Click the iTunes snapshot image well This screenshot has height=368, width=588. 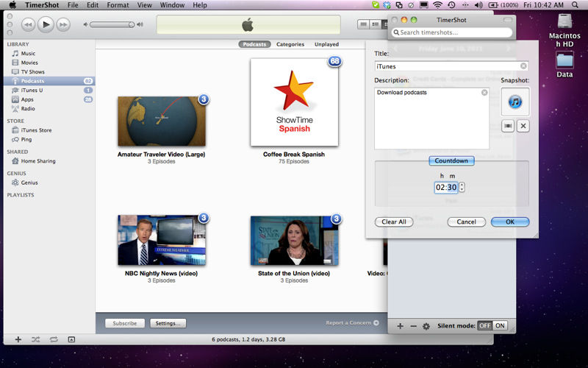(x=515, y=102)
